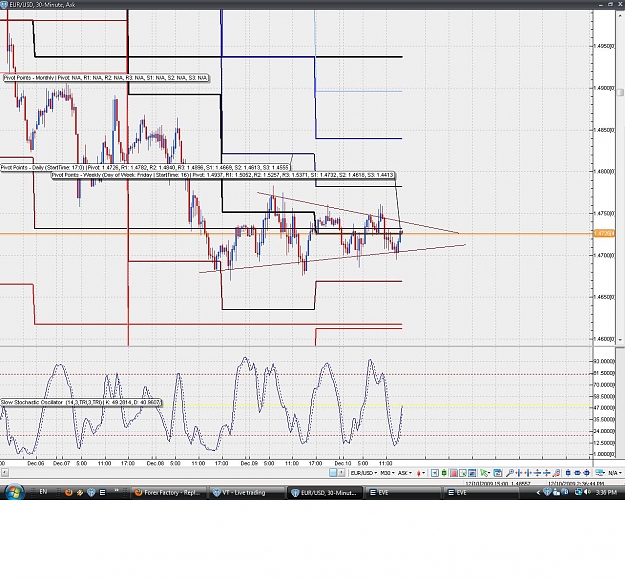The image size is (625, 580).
Task: Click the EN language indicator on taskbar
Action: click(43, 492)
